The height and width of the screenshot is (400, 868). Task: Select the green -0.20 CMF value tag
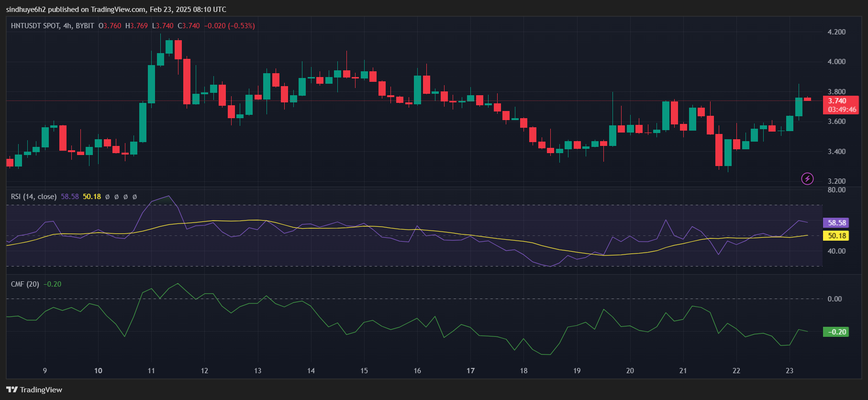(836, 332)
